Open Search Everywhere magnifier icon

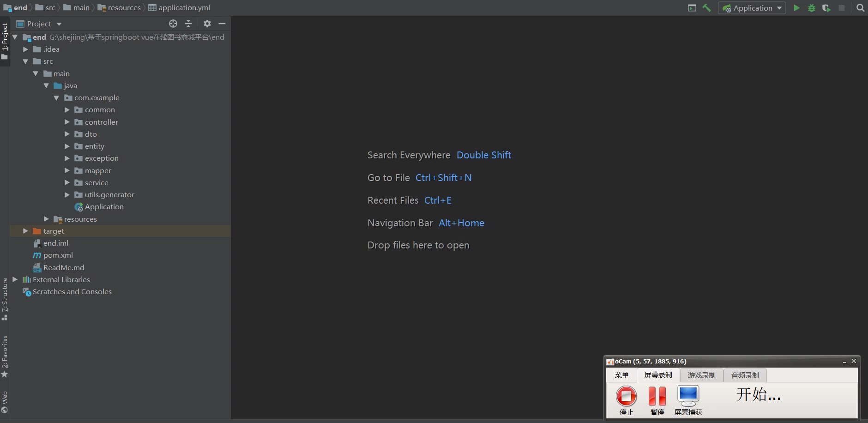point(860,8)
